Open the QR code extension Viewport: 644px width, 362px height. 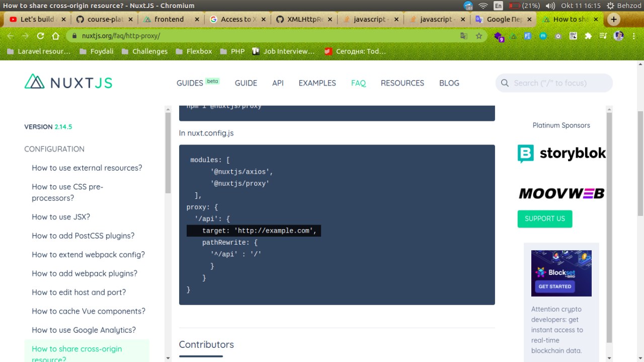click(x=573, y=36)
